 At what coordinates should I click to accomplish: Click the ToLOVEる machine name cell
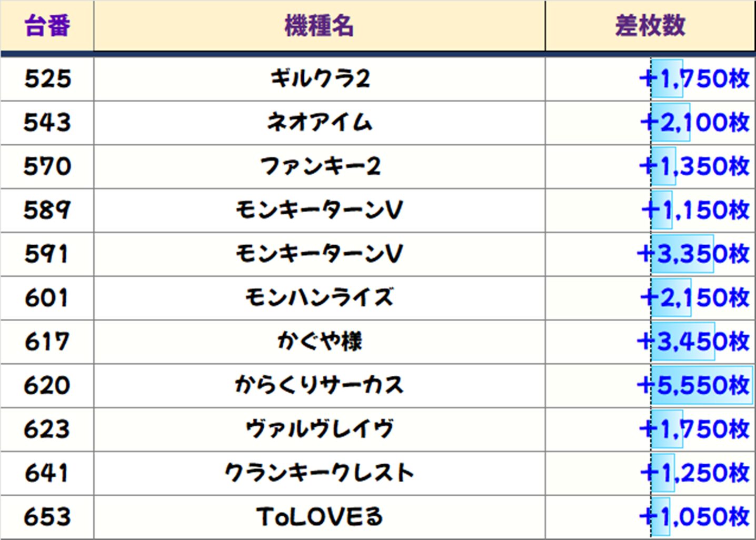[319, 516]
